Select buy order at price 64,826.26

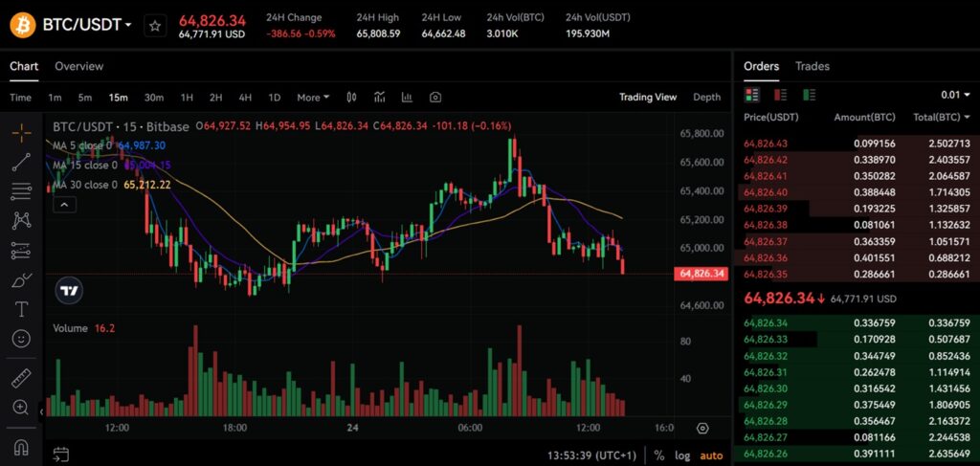[x=857, y=454]
